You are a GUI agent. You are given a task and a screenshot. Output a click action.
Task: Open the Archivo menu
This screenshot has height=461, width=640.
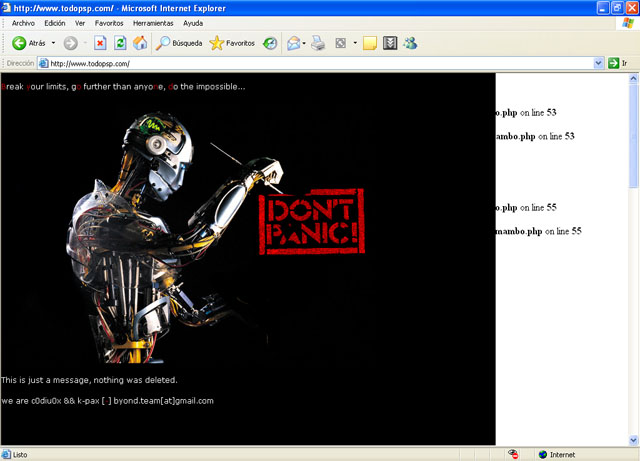(24, 23)
